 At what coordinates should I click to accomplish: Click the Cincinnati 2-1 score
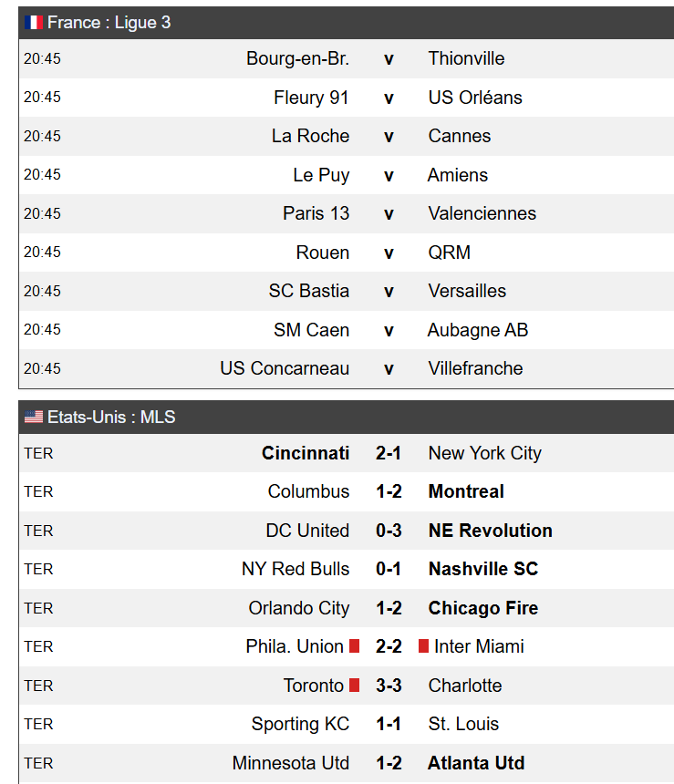click(x=389, y=453)
